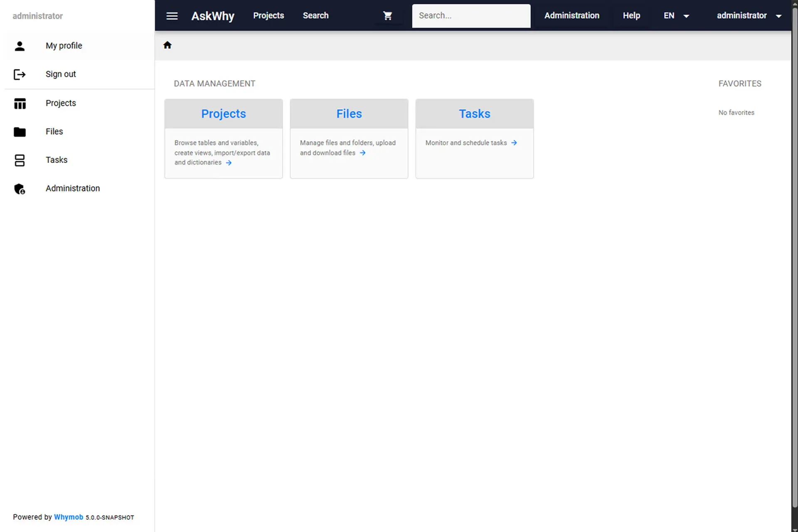
Task: Click the Help button in top bar
Action: (x=631, y=16)
